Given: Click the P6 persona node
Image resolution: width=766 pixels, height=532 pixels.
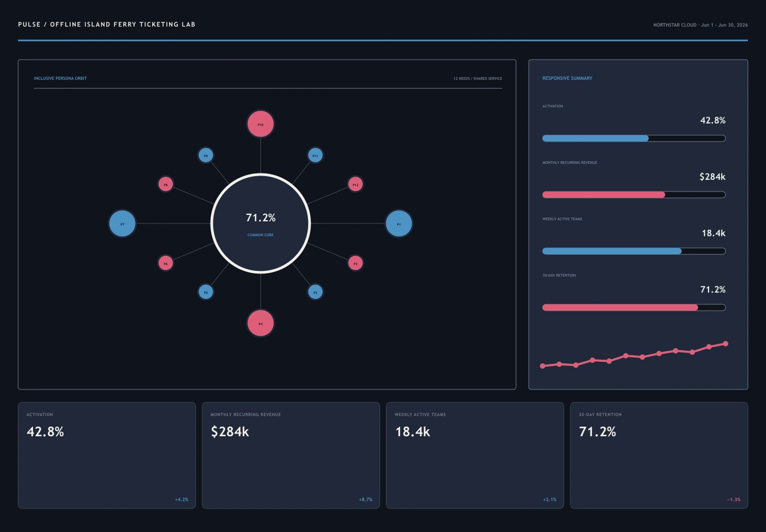Looking at the screenshot, I should 165,263.
